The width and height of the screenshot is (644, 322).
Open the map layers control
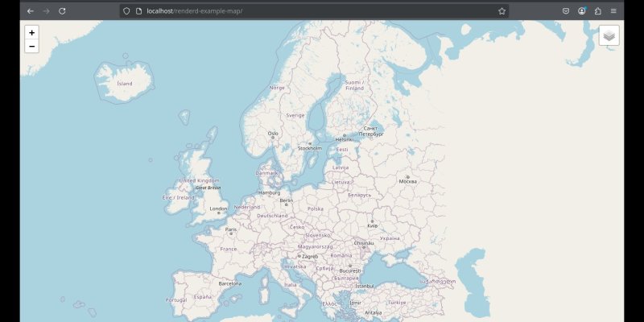pos(609,35)
